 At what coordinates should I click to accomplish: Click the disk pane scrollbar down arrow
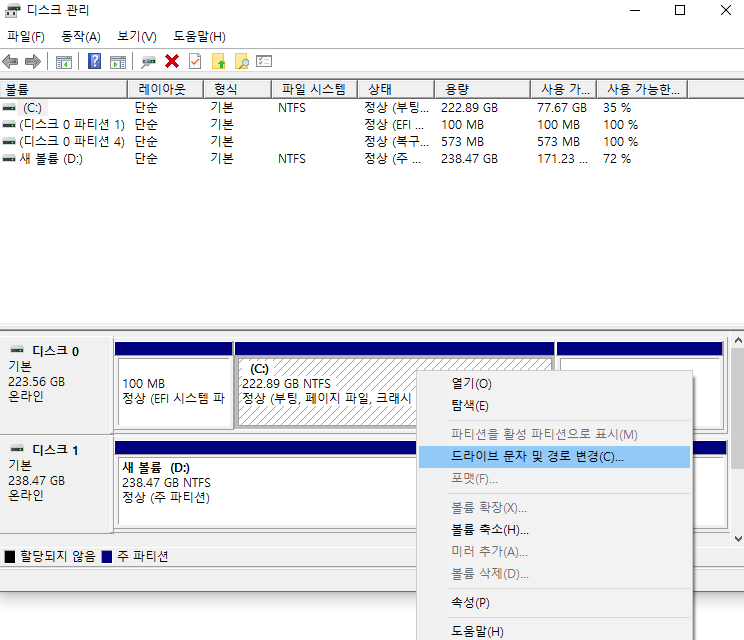pos(738,538)
